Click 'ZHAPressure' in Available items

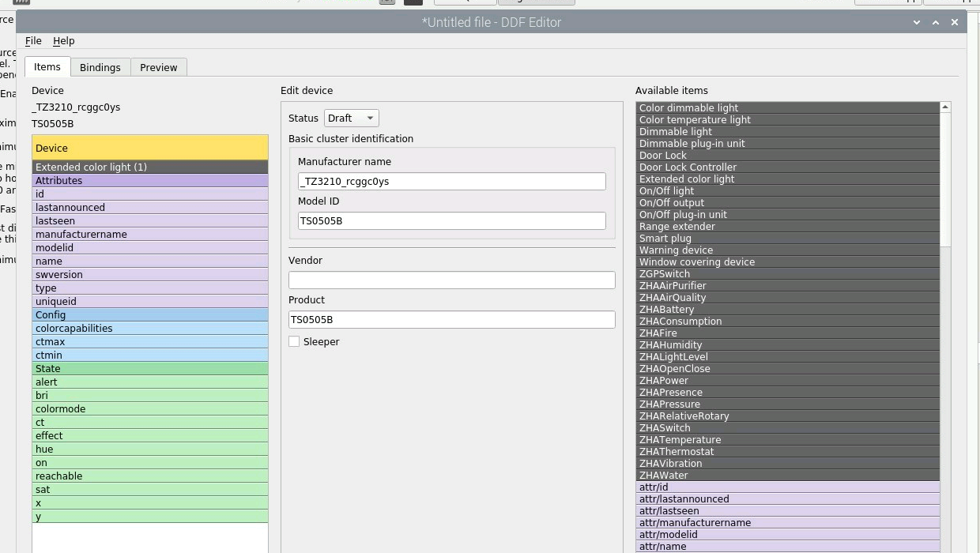(788, 404)
